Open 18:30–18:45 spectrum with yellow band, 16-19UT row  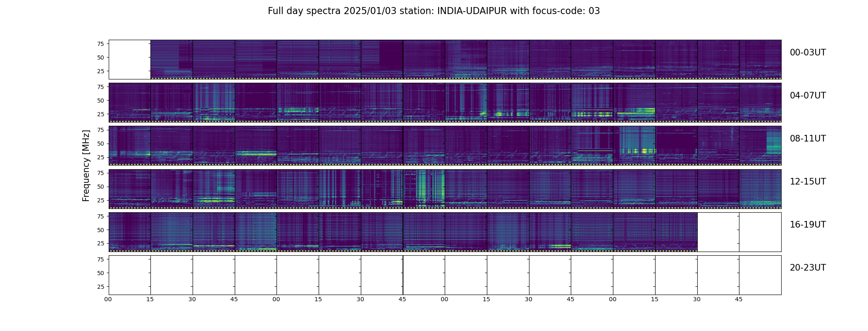[550, 232]
